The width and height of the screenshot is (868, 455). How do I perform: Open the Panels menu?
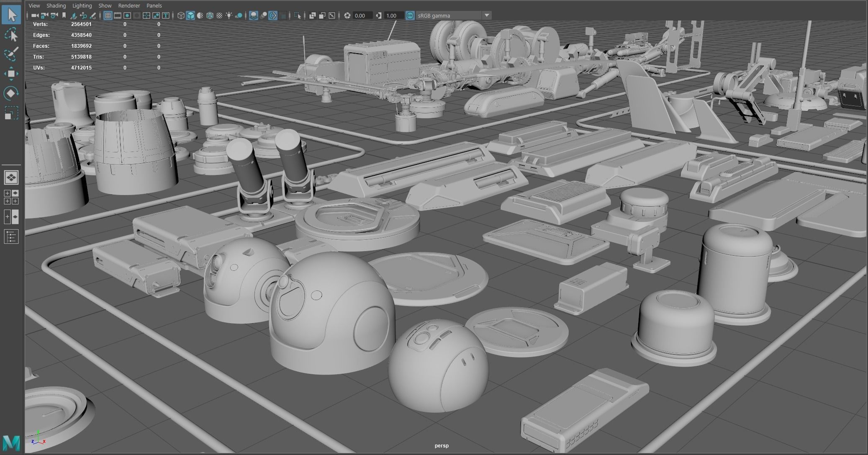154,5
